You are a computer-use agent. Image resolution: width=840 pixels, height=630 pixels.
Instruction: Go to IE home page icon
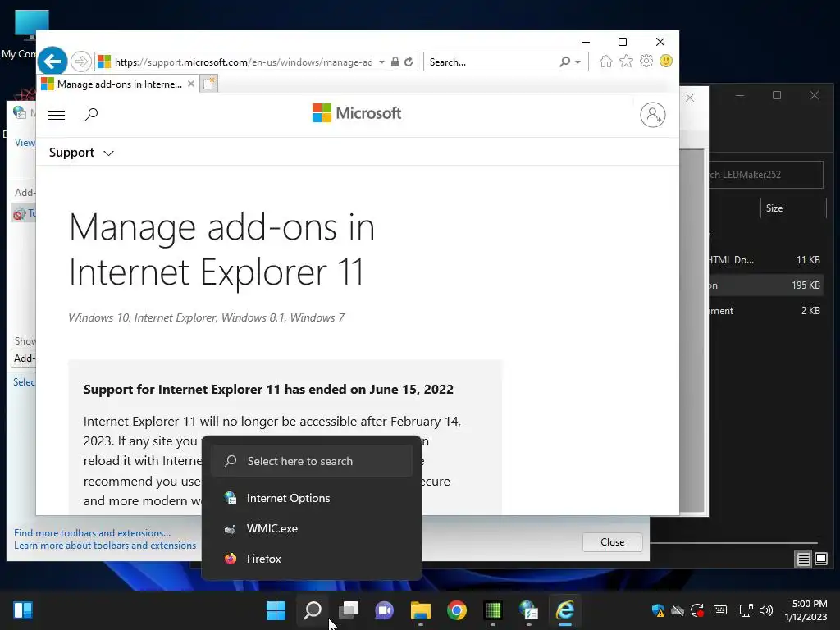pos(606,61)
